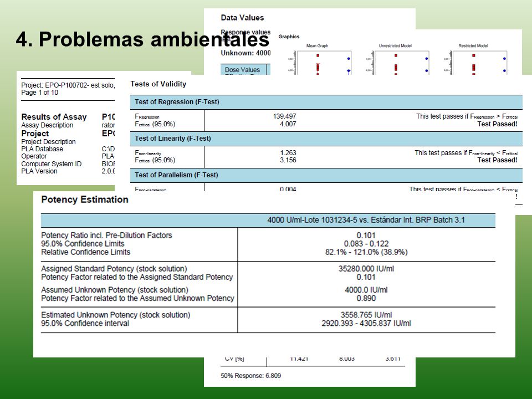Select the 'Computer System ID' label

tap(51, 163)
